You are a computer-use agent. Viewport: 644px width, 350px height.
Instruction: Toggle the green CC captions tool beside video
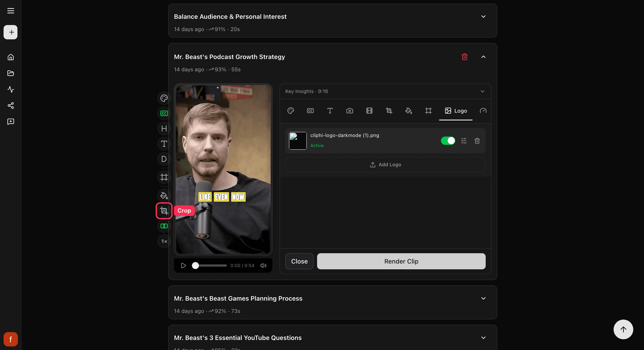click(x=164, y=113)
